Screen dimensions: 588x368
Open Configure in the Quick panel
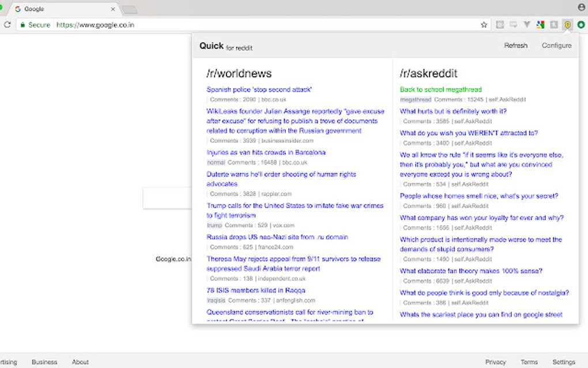coord(556,45)
